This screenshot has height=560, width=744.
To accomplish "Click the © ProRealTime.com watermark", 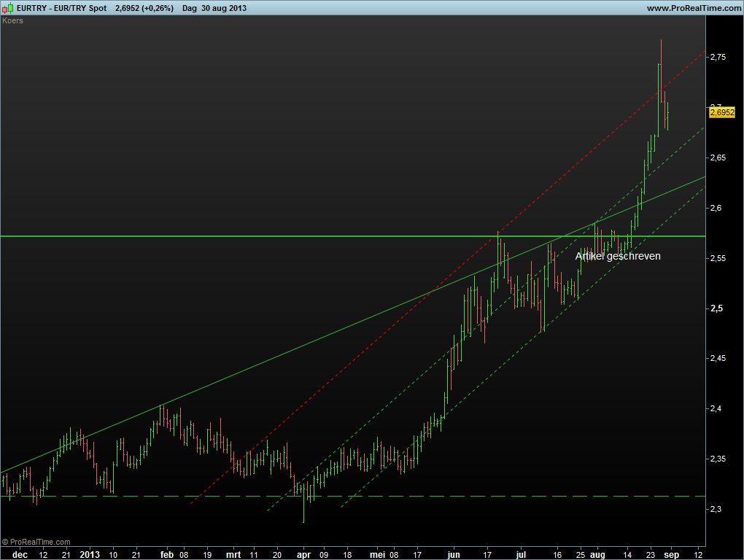I will [36, 542].
